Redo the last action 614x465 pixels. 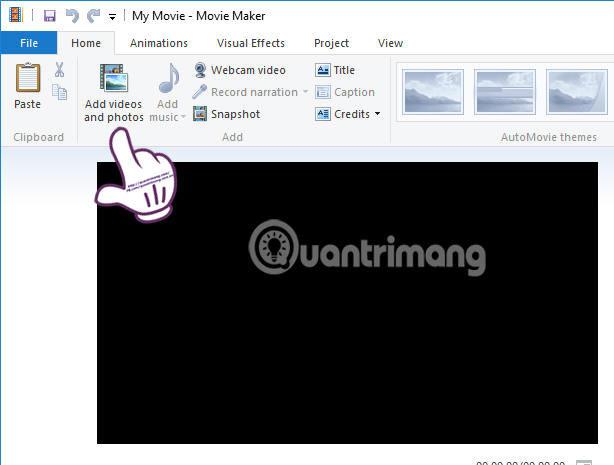pyautogui.click(x=93, y=16)
